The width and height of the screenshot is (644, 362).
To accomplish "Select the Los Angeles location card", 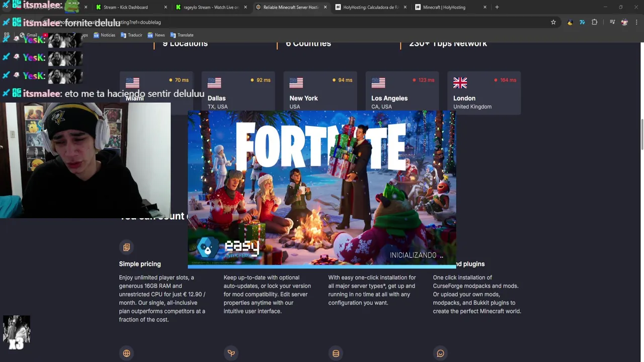I will (402, 93).
